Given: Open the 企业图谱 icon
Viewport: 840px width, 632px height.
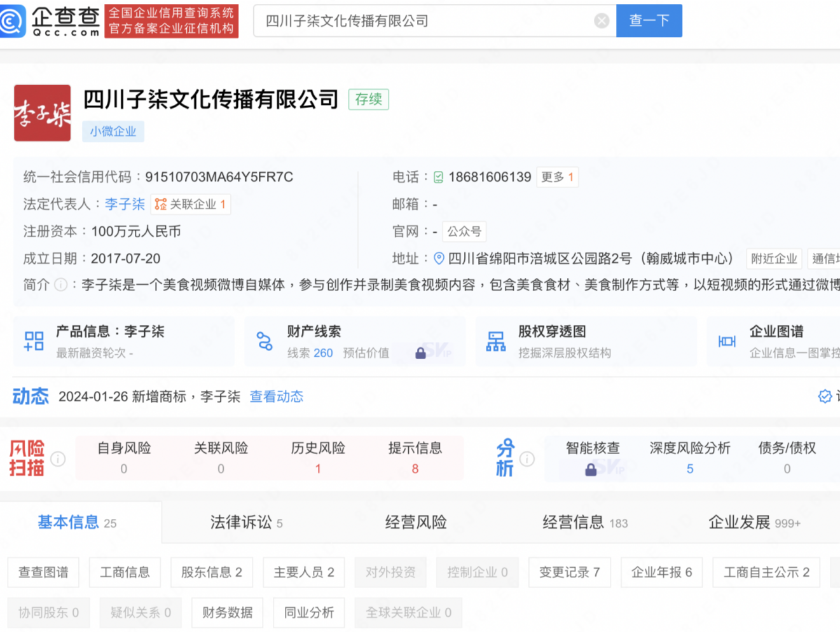Looking at the screenshot, I should pos(727,341).
